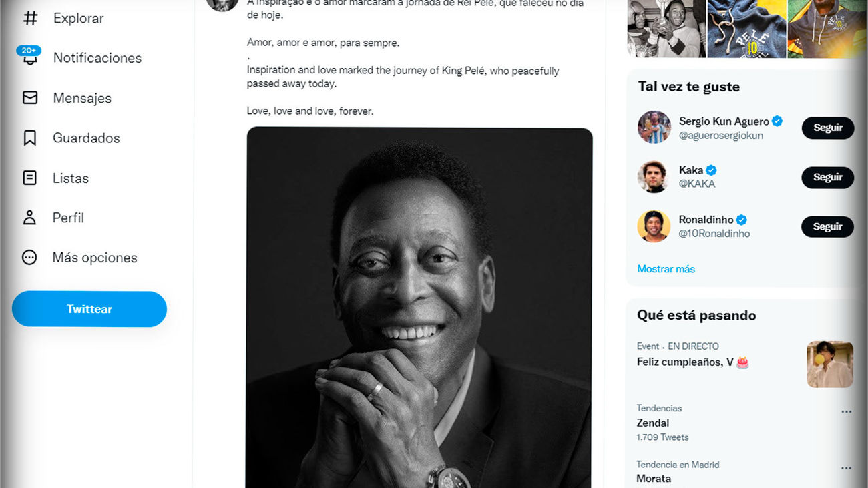Image resolution: width=868 pixels, height=488 pixels.
Task: Open Listas using the list icon
Action: [x=29, y=178]
